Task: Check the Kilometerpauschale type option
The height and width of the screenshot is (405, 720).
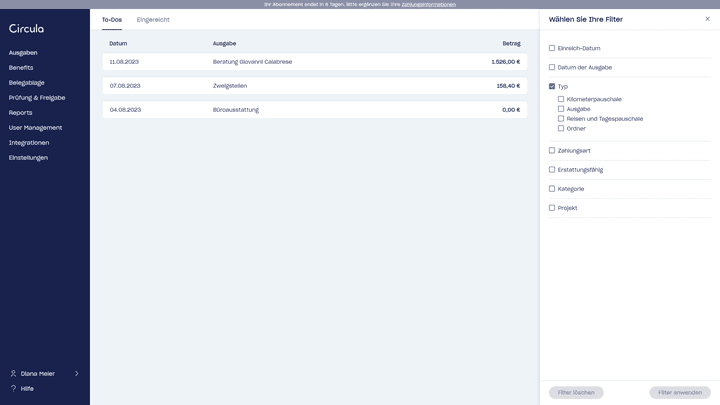Action: click(x=561, y=99)
